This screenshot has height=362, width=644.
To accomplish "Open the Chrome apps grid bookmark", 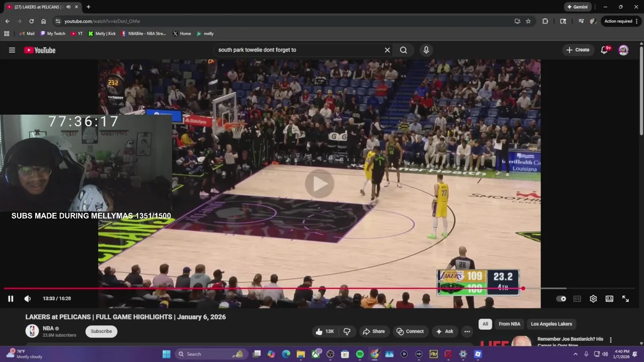I will pyautogui.click(x=7, y=34).
